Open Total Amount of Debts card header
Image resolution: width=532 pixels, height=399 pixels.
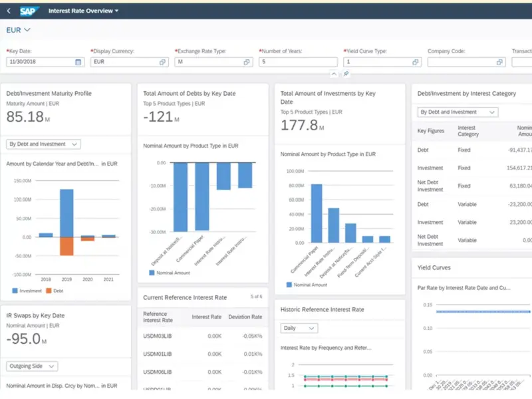pyautogui.click(x=190, y=94)
